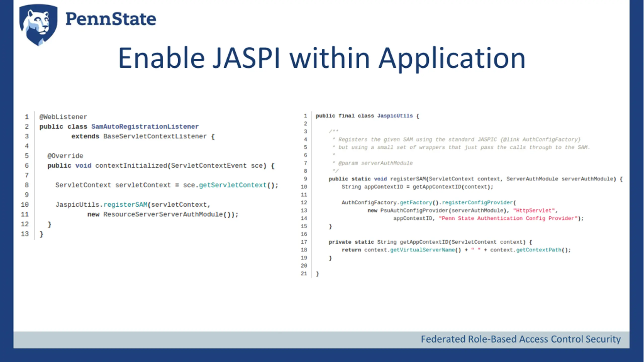Click the @WebListener annotation in left code
This screenshot has height=362, width=644.
[63, 117]
